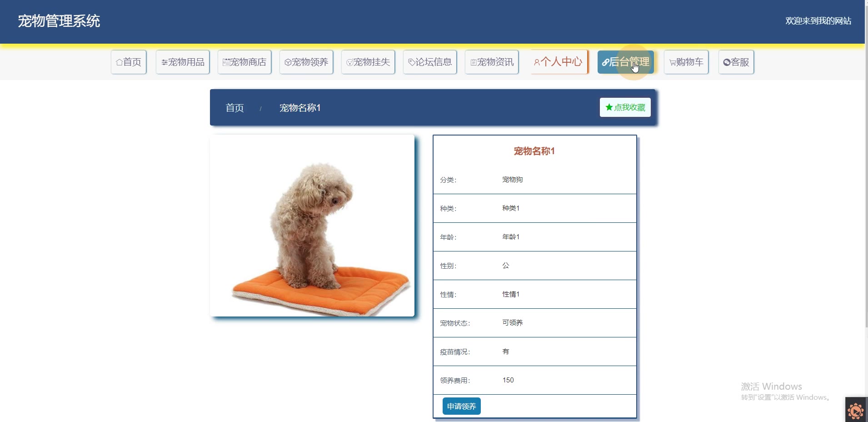
Task: Click the shopping cart icon 购物车
Action: point(672,62)
